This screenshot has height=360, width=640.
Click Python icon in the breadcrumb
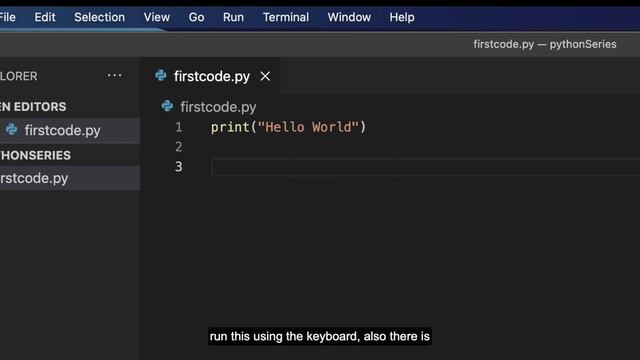tap(167, 106)
